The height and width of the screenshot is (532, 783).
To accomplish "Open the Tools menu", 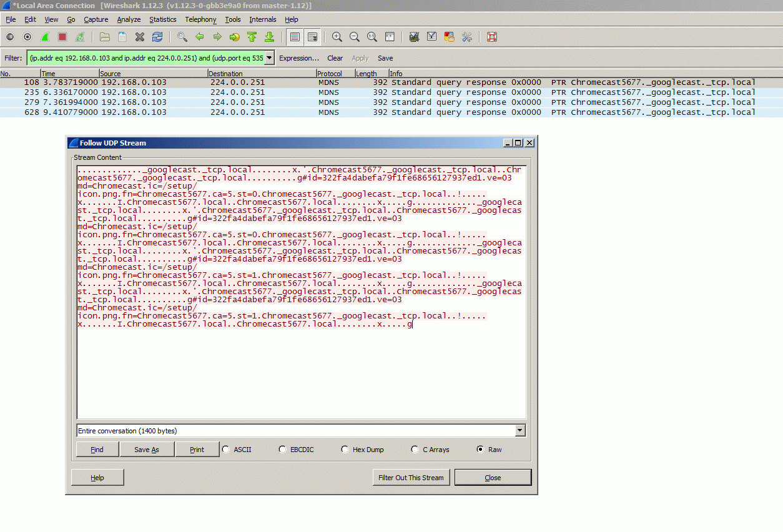I will [233, 19].
